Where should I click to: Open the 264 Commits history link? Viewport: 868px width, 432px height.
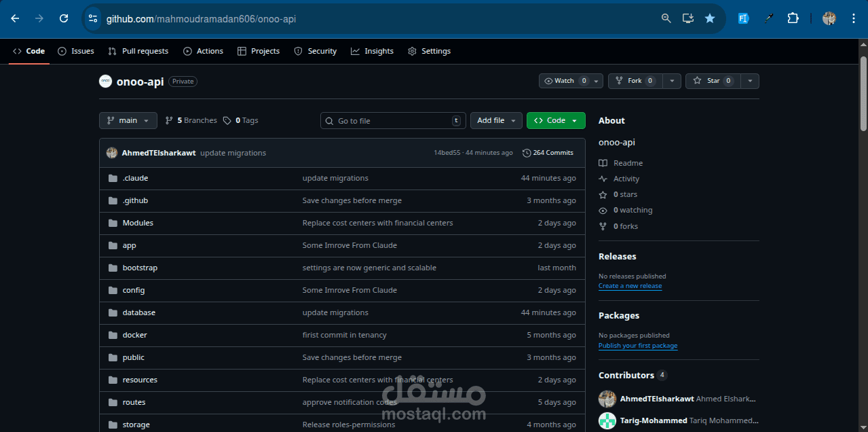tap(548, 153)
